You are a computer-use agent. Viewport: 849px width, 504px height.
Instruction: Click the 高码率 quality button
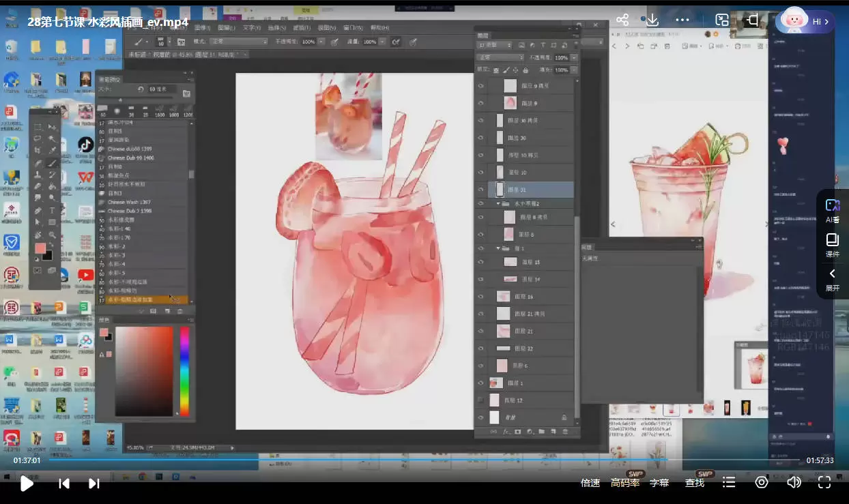pyautogui.click(x=625, y=483)
